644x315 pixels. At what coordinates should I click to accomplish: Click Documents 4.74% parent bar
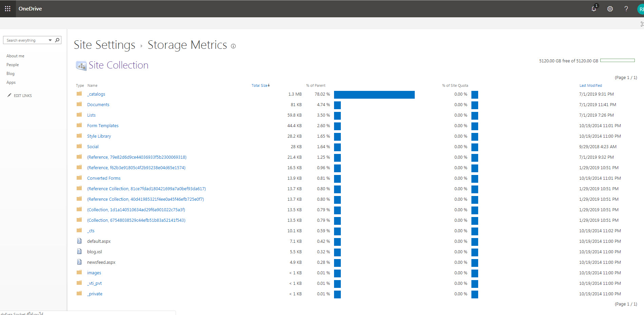337,105
